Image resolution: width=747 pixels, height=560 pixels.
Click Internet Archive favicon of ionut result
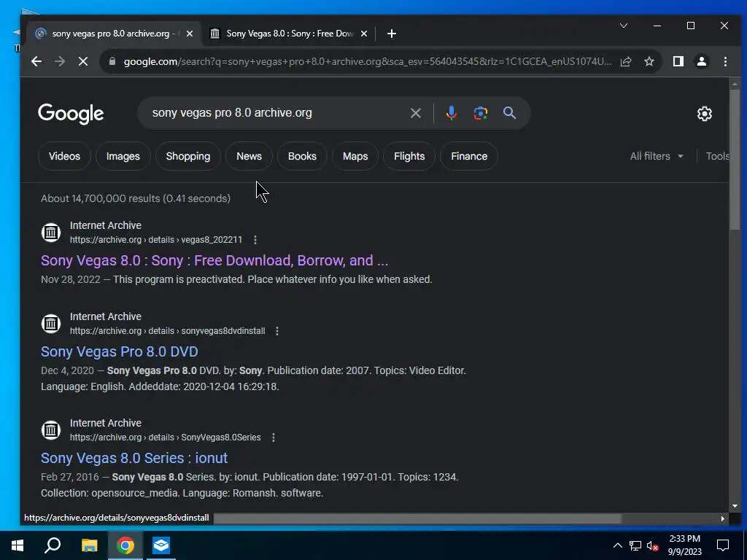[51, 430]
